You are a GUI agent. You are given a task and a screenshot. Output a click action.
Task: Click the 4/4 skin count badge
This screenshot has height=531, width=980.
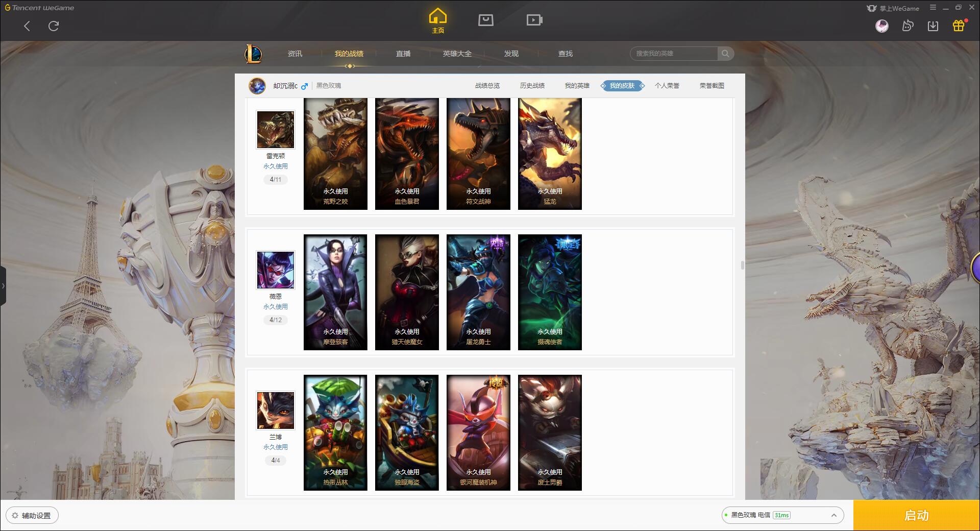click(x=276, y=461)
